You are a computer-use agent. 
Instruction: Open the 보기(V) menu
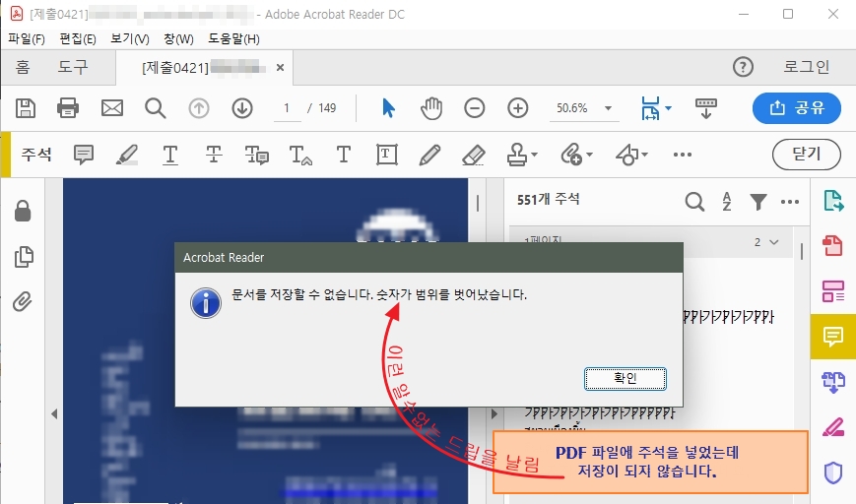click(130, 38)
